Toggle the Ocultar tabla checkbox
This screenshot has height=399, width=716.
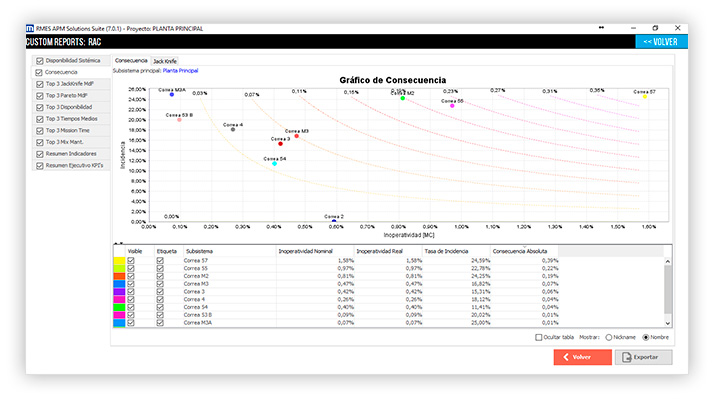tap(539, 337)
